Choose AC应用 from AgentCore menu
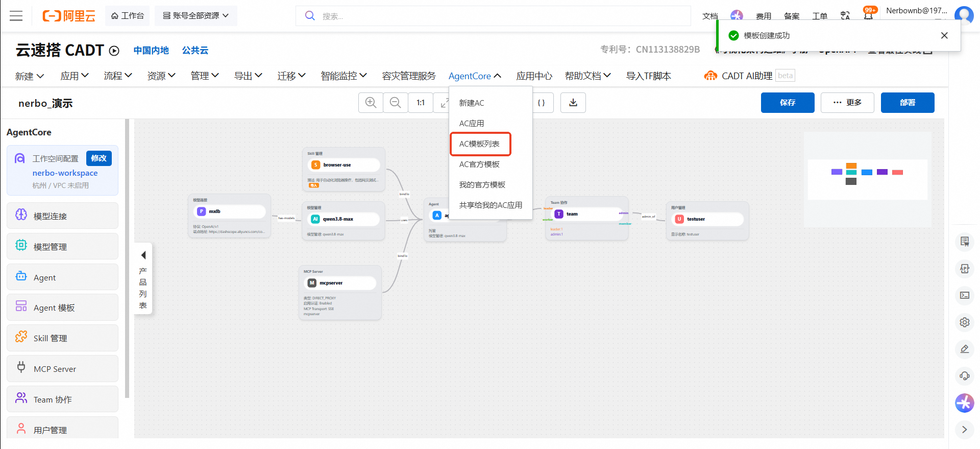This screenshot has height=449, width=980. coord(491,123)
